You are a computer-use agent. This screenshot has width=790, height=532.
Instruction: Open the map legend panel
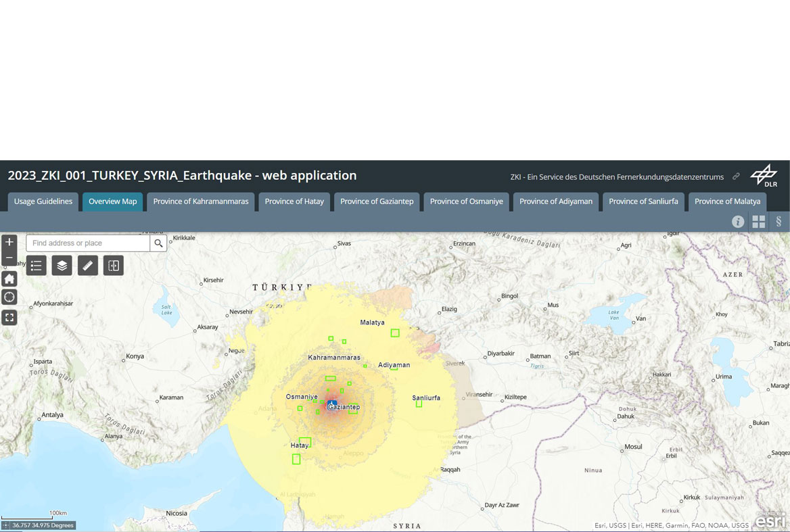pos(37,266)
